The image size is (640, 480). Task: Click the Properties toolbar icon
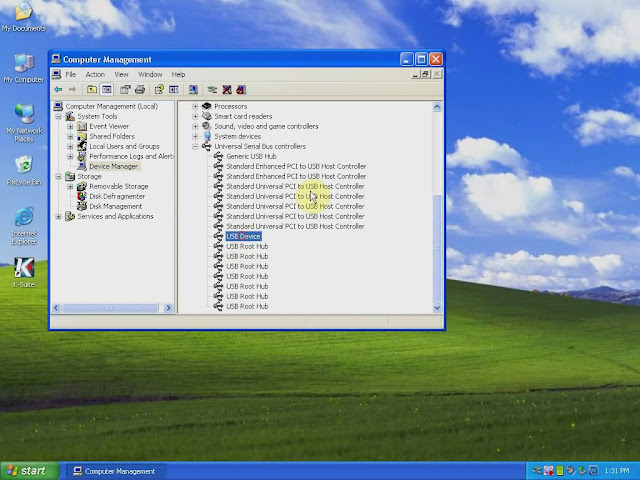tap(125, 89)
